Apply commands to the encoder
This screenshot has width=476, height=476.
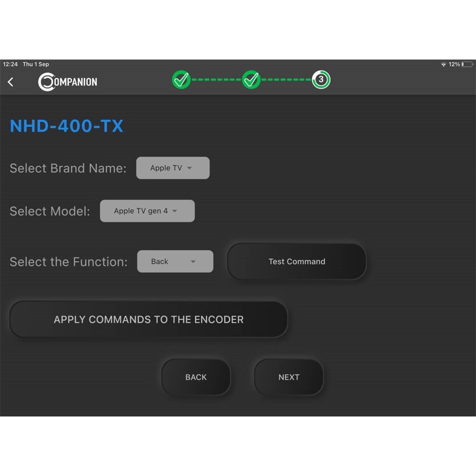149,319
